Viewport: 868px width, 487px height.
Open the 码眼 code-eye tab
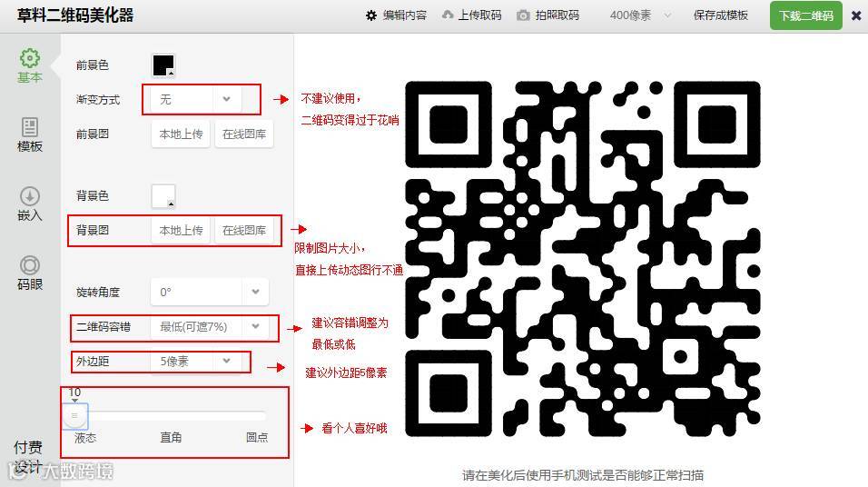pyautogui.click(x=30, y=273)
